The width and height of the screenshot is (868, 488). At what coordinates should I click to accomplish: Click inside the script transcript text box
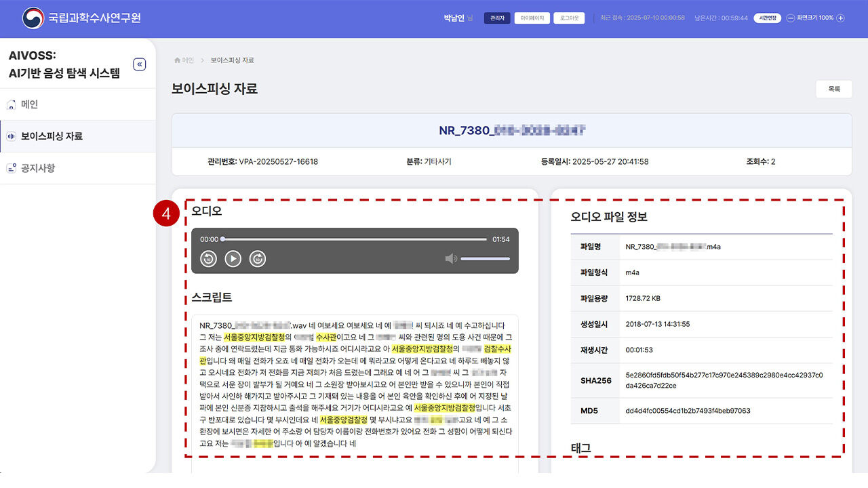355,393
